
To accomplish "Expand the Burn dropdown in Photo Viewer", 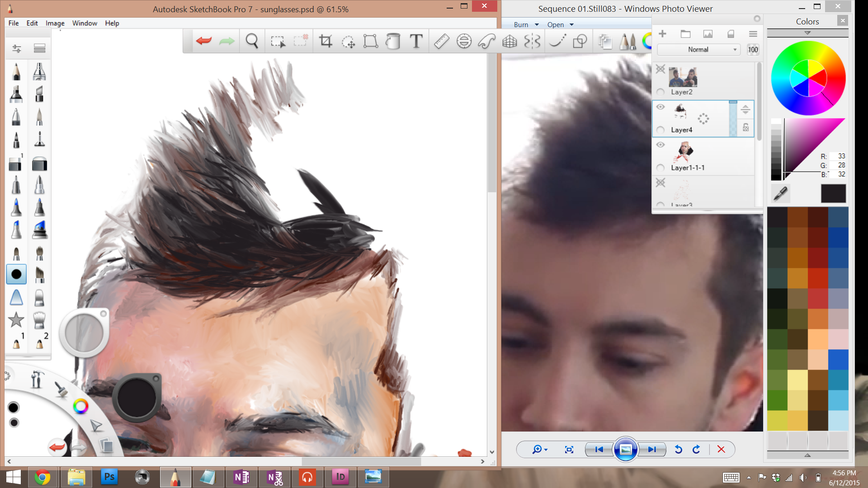I will 526,25.
